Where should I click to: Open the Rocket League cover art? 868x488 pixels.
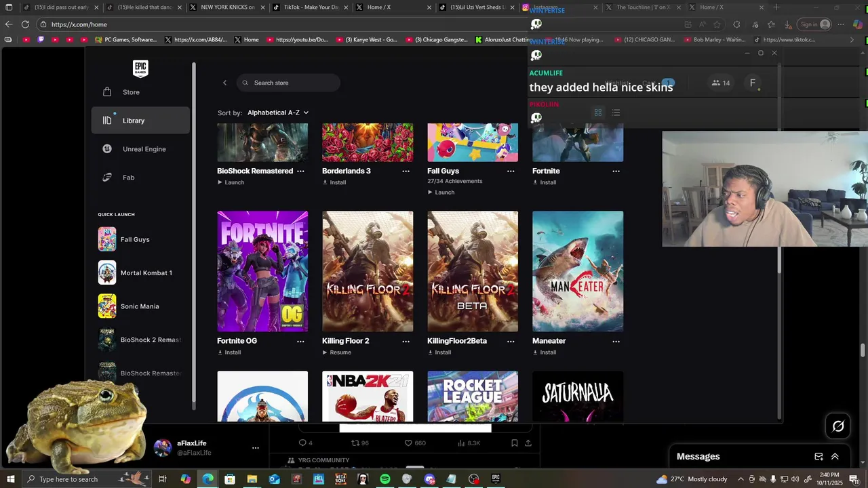point(473,396)
